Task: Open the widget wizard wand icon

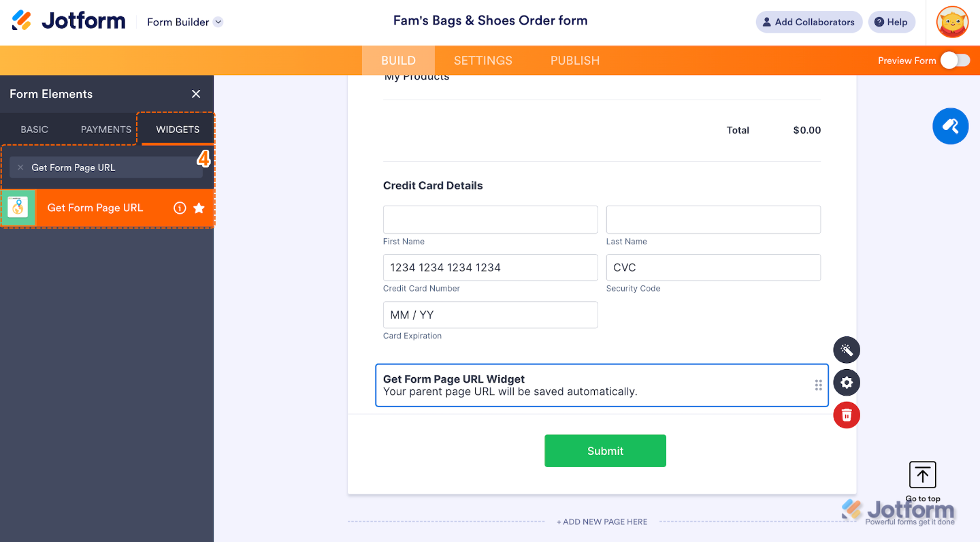Action: [x=847, y=350]
